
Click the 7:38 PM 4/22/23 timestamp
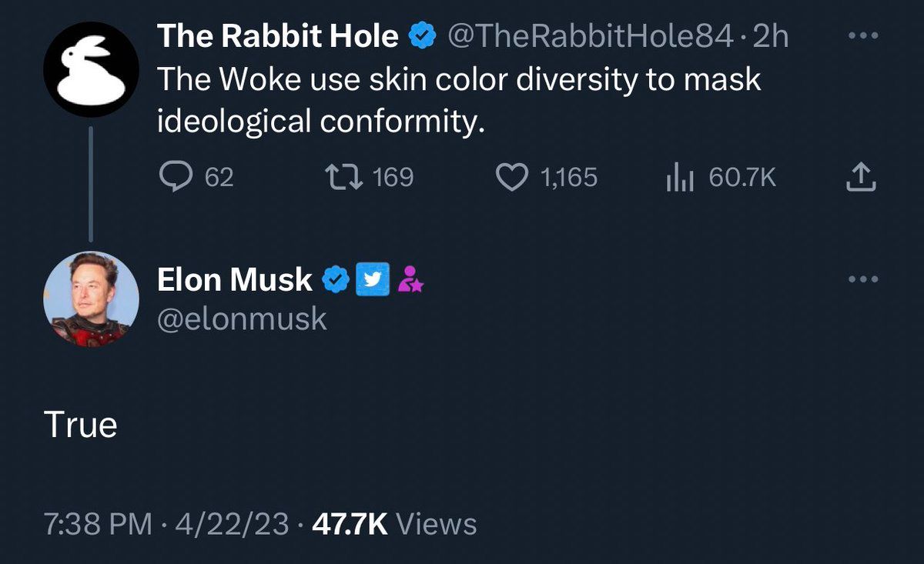click(x=166, y=525)
